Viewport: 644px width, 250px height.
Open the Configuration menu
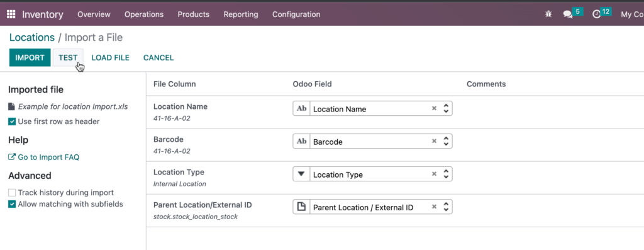[x=296, y=14]
